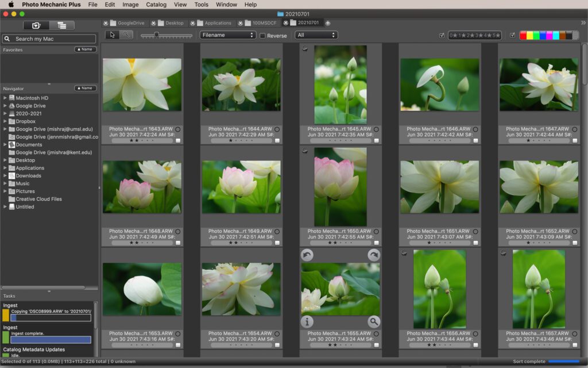
Task: Rotate photo 1655 clockwise
Action: pyautogui.click(x=373, y=255)
